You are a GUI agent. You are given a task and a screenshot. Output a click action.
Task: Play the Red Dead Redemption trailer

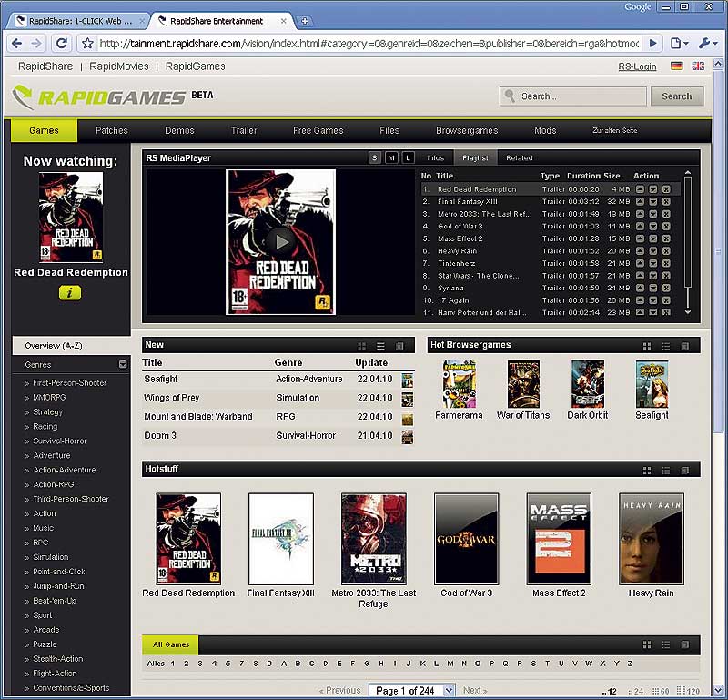tap(280, 241)
